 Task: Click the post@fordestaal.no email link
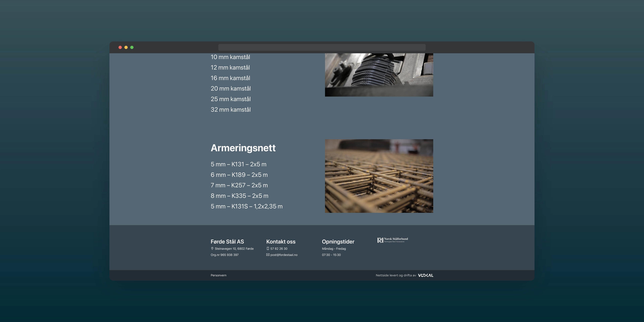[x=284, y=255]
